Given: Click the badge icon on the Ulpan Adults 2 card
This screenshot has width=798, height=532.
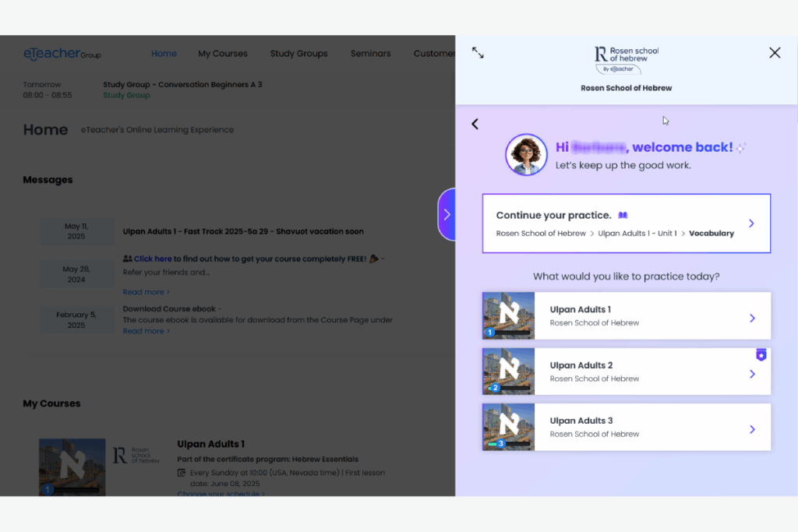Looking at the screenshot, I should coord(761,354).
